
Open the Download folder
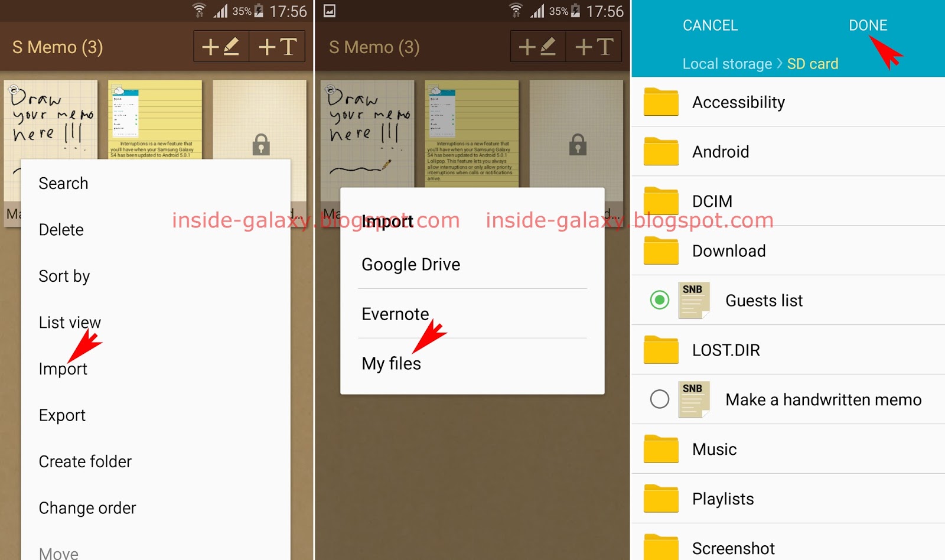tap(788, 251)
